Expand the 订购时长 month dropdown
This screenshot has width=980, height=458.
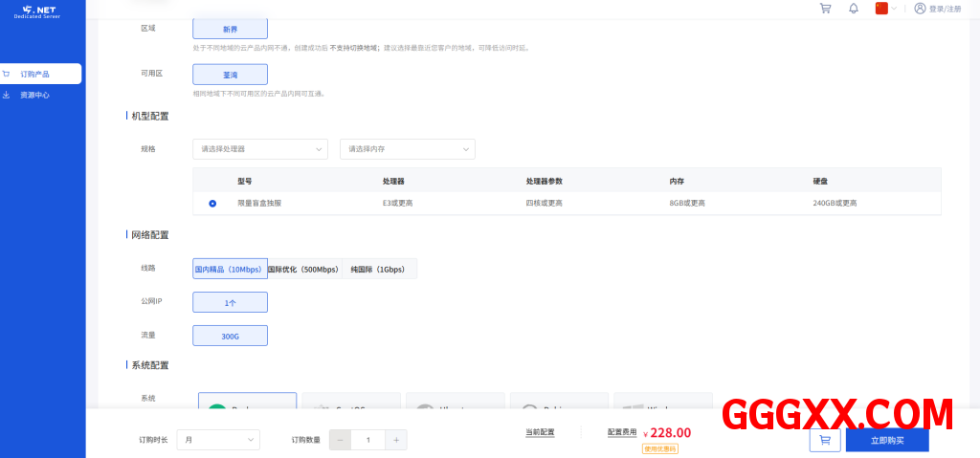[x=218, y=440]
